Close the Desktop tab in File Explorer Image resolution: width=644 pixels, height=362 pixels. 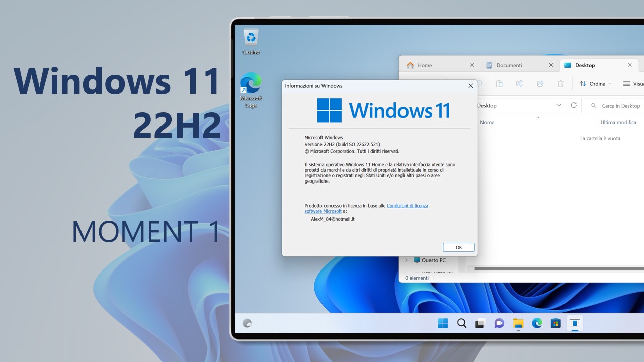[x=629, y=65]
